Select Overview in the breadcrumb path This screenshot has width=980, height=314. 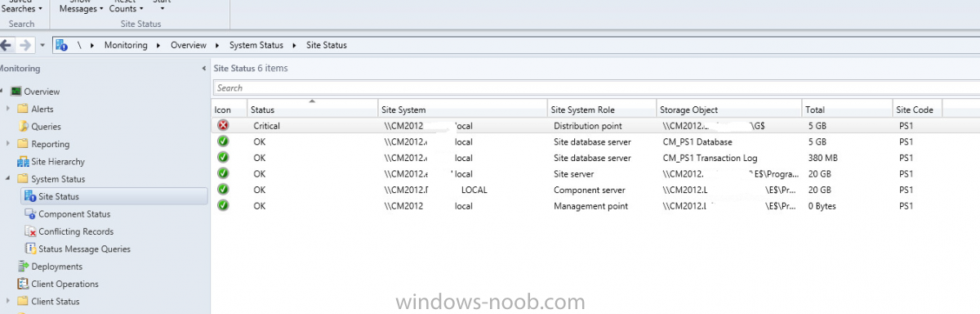[x=188, y=45]
